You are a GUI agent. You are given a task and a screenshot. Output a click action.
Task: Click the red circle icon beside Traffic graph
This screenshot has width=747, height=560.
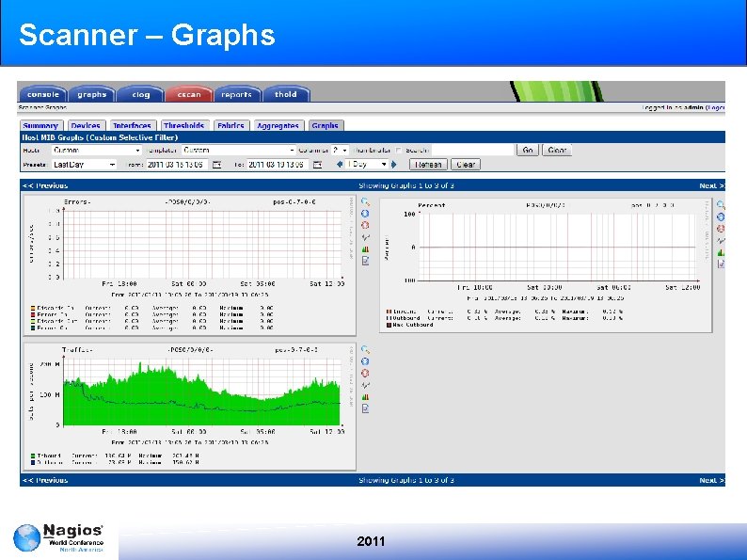[365, 373]
